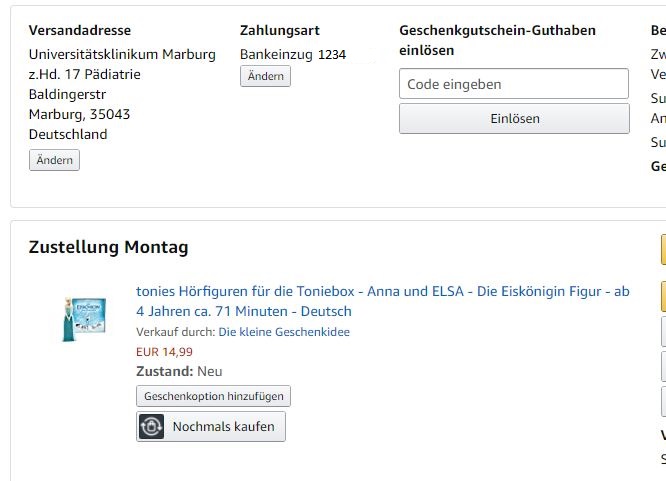Screen dimensions: 666x481
Task: Open the tonies Hörfiguren Anna und ELSA link
Action: [383, 301]
